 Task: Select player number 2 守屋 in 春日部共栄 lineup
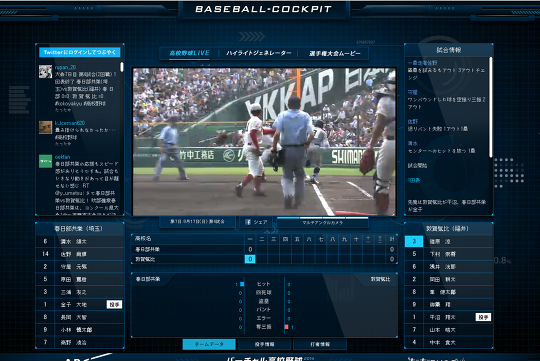(x=80, y=267)
